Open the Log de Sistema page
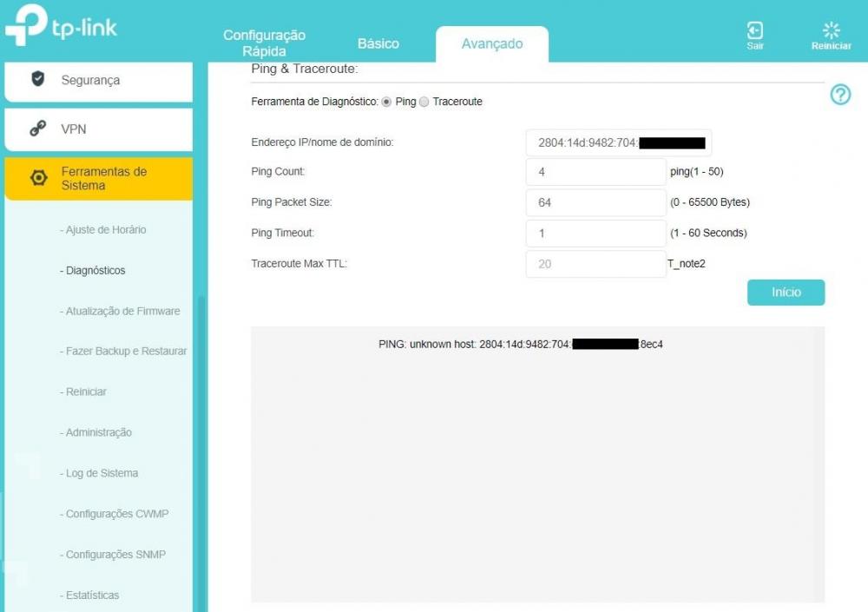The height and width of the screenshot is (612, 868). pyautogui.click(x=102, y=473)
